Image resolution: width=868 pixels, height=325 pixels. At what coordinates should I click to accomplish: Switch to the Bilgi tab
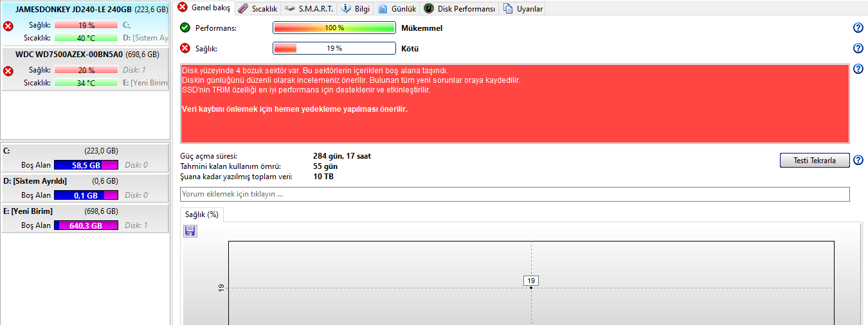(x=356, y=8)
